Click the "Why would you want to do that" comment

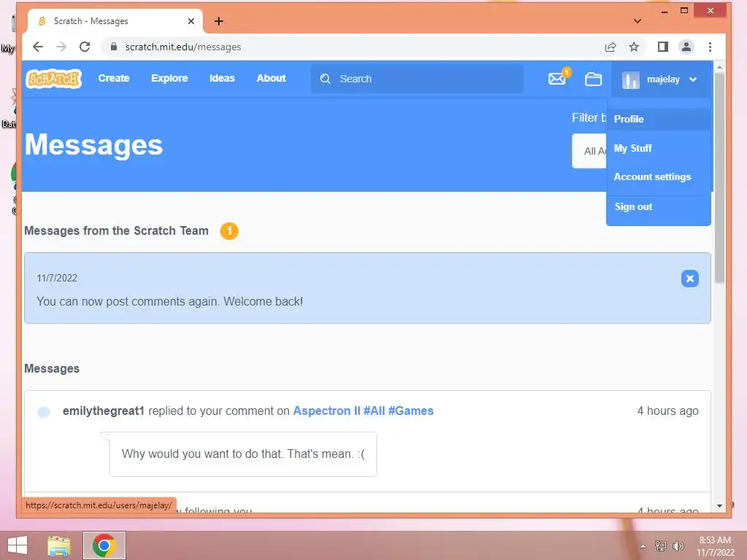pos(243,454)
